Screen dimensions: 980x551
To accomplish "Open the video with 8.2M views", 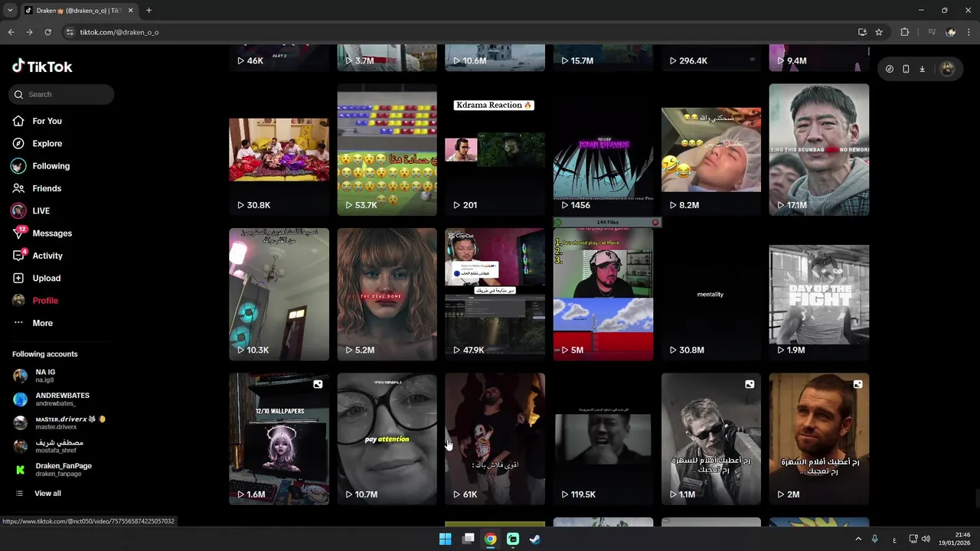I will pyautogui.click(x=710, y=150).
